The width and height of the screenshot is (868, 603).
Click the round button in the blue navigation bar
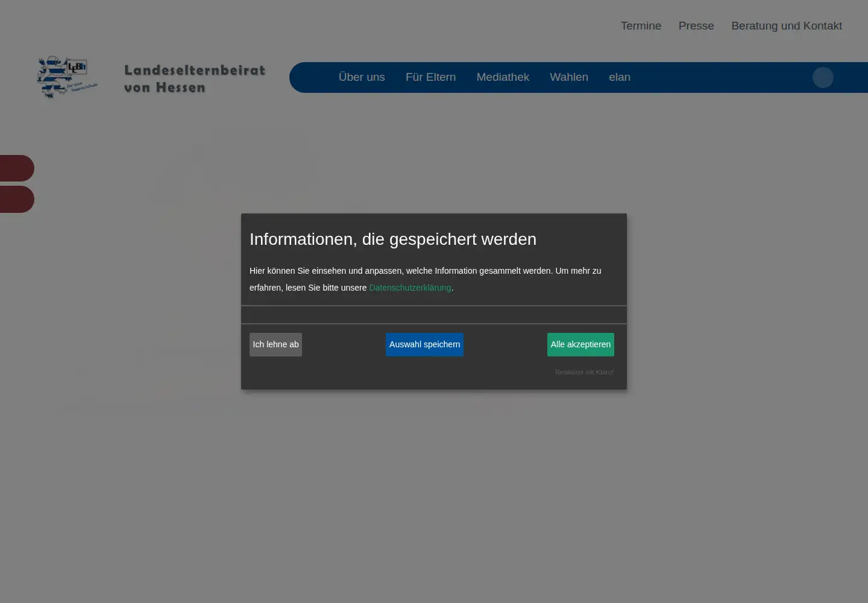[823, 77]
